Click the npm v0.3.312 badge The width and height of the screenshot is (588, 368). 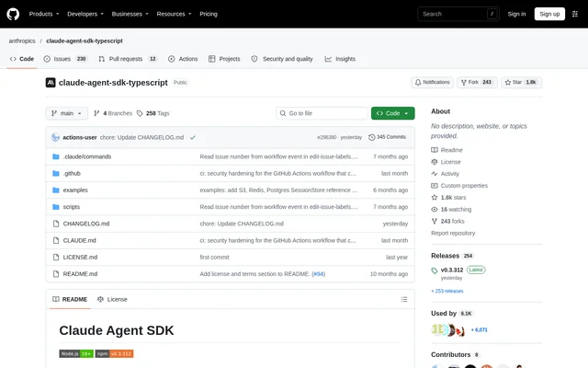(x=114, y=353)
